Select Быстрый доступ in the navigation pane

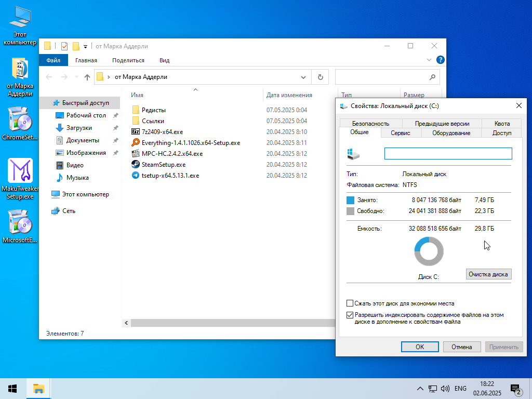click(80, 103)
